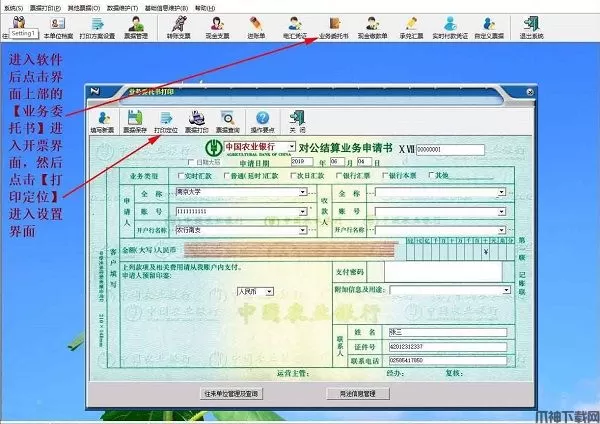Open 业务委托书 from the main toolbar
The height and width of the screenshot is (424, 600).
pyautogui.click(x=334, y=28)
